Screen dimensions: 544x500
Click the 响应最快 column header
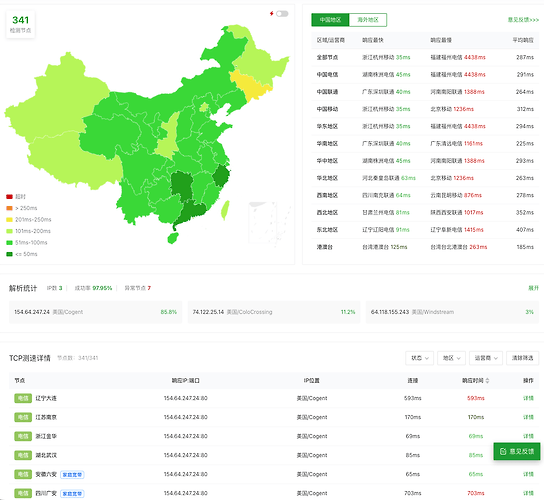[373, 40]
